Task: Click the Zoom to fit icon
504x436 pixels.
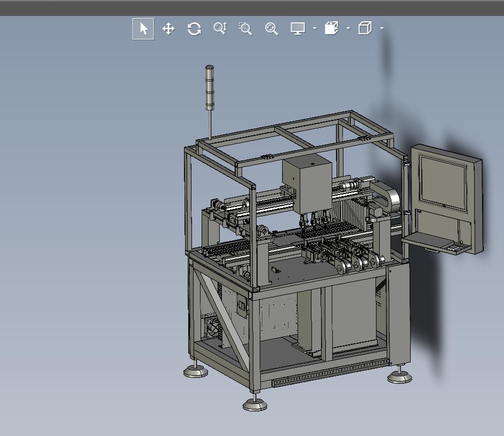Action: pyautogui.click(x=271, y=29)
